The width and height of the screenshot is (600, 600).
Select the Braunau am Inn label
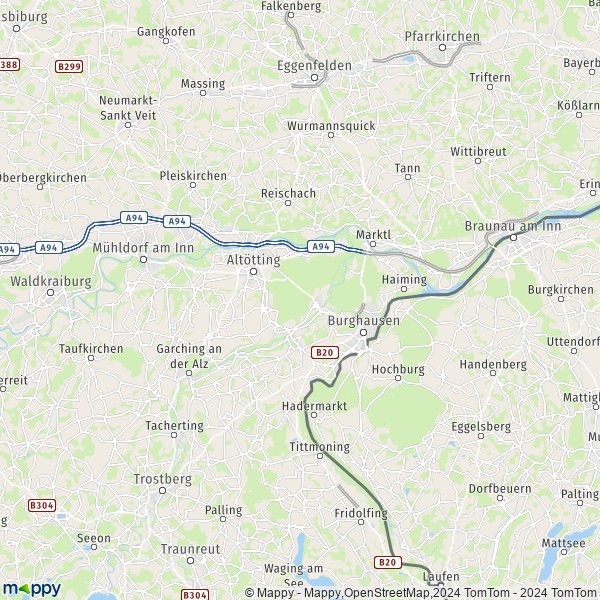point(513,226)
